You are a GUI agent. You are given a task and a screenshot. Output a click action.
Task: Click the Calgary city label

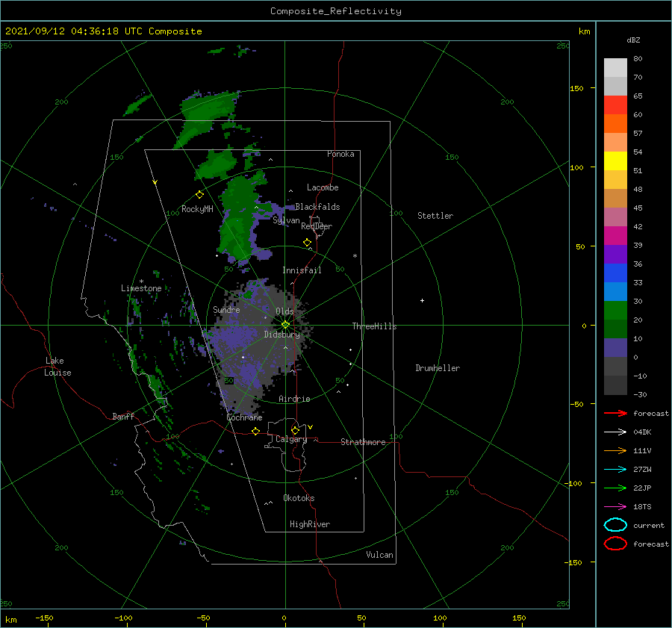291,439
